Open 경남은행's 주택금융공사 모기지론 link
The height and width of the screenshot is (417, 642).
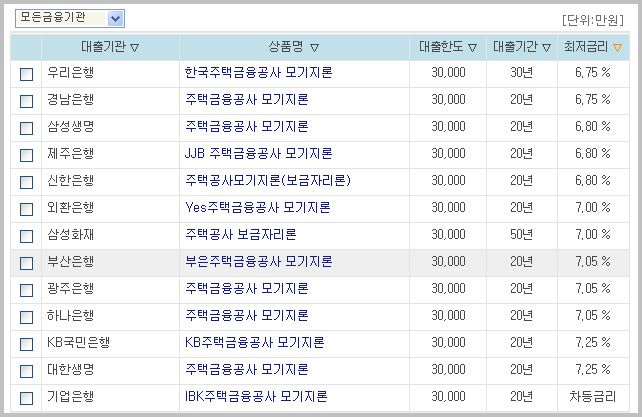coord(246,100)
